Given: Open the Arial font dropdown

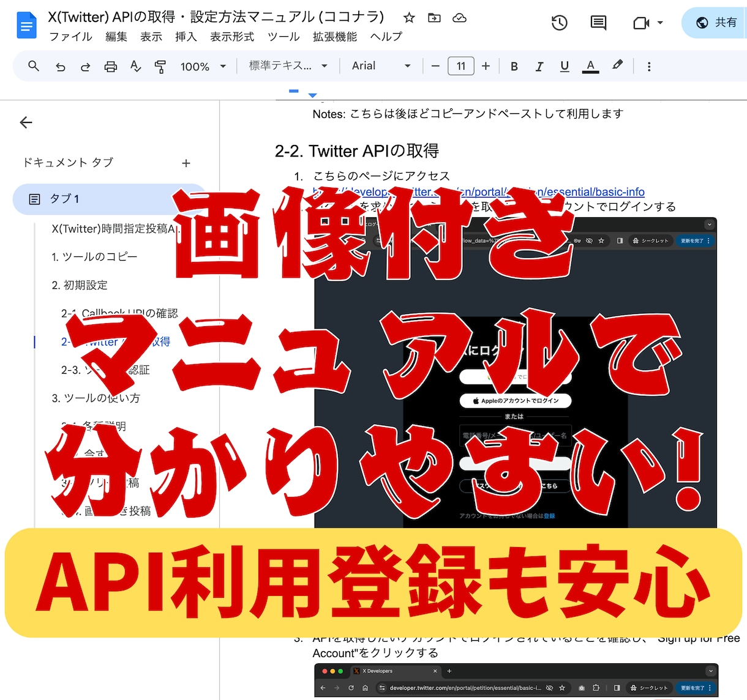Looking at the screenshot, I should click(381, 66).
